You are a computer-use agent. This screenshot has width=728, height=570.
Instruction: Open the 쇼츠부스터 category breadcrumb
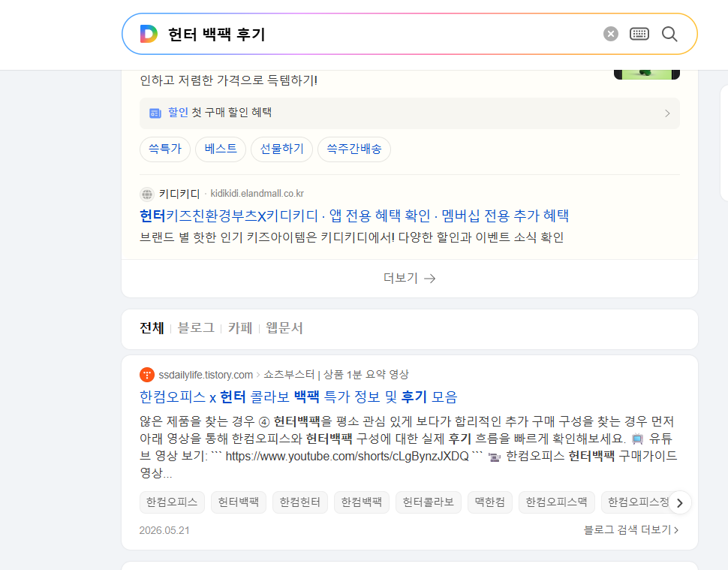pyautogui.click(x=336, y=375)
